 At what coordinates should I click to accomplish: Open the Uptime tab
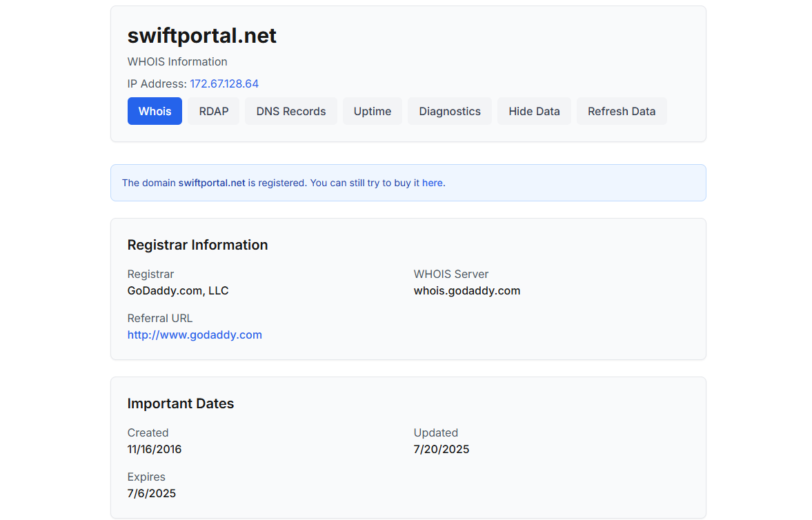click(372, 111)
